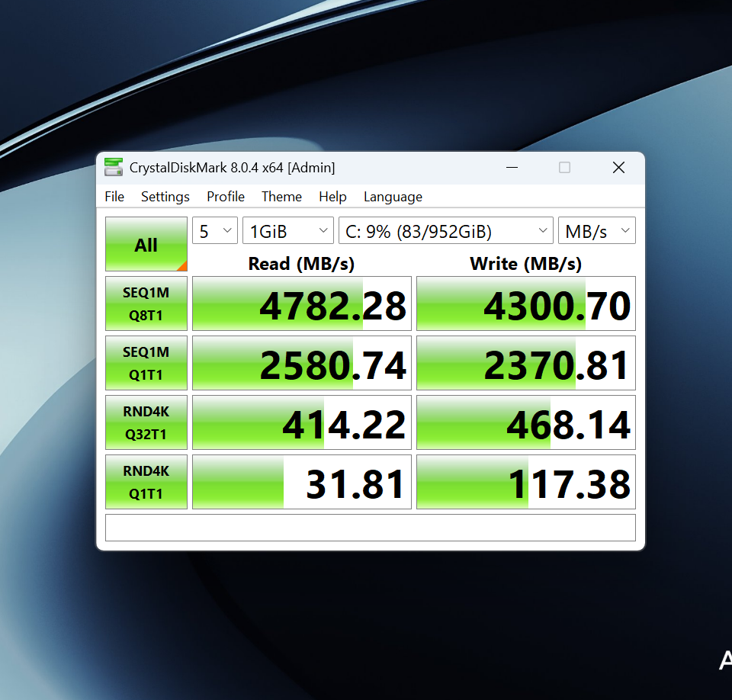Expand the 1GiB test size dropdown

287,231
